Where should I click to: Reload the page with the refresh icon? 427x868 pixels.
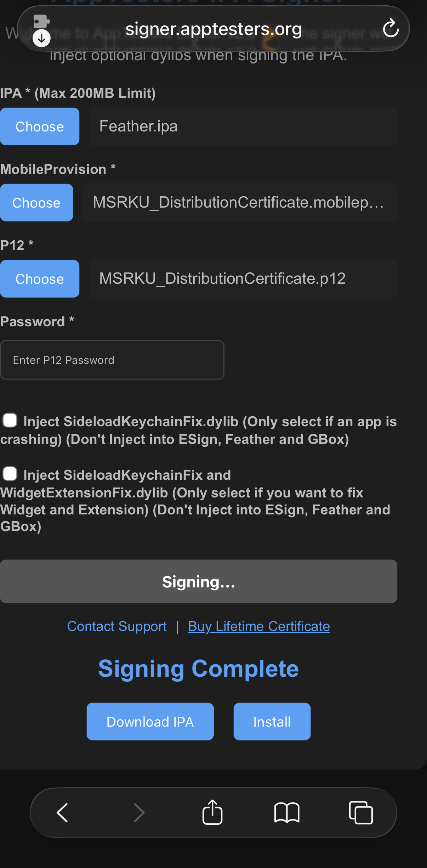coord(391,28)
